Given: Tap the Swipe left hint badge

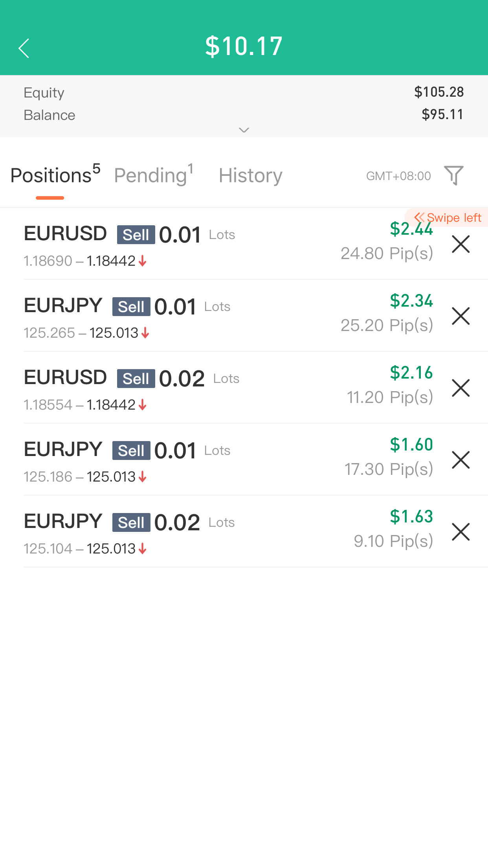Looking at the screenshot, I should [447, 218].
